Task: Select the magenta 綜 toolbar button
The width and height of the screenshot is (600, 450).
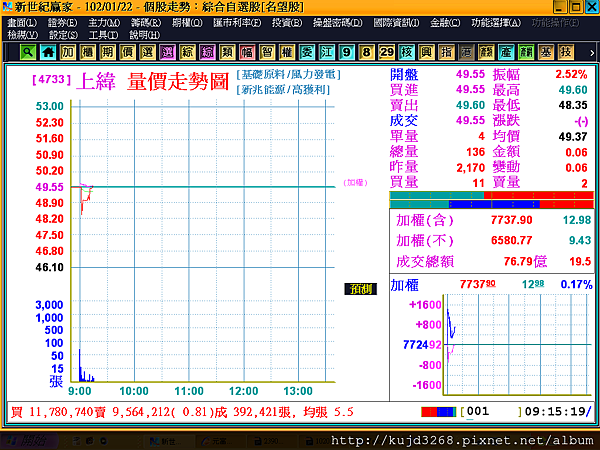Action: tap(207, 52)
